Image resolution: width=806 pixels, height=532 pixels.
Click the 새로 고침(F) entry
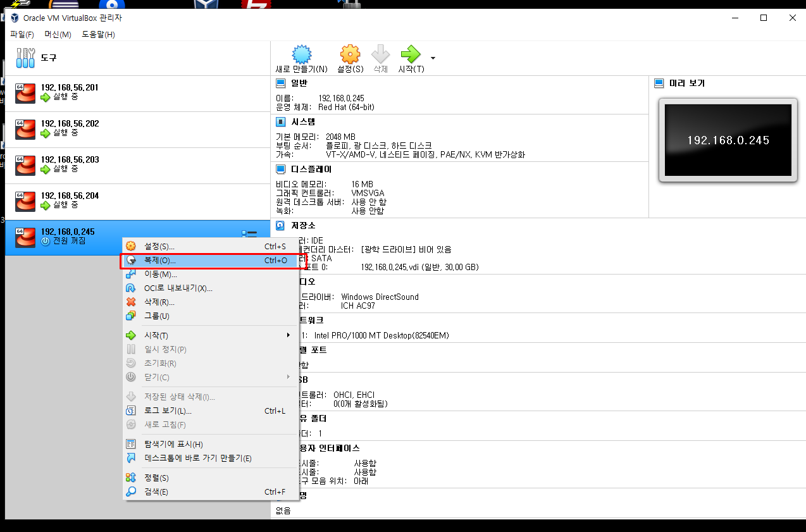[211, 424]
